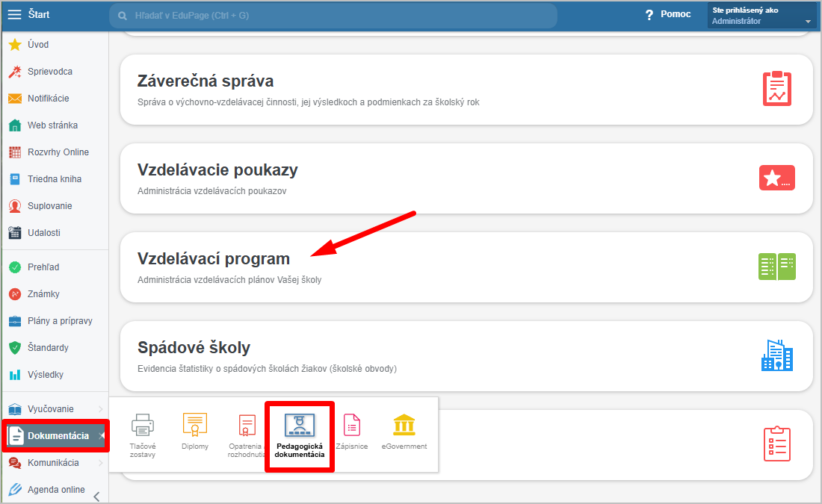Open Opatrenia rozhodnutia document icon
The image size is (822, 504).
point(247,425)
